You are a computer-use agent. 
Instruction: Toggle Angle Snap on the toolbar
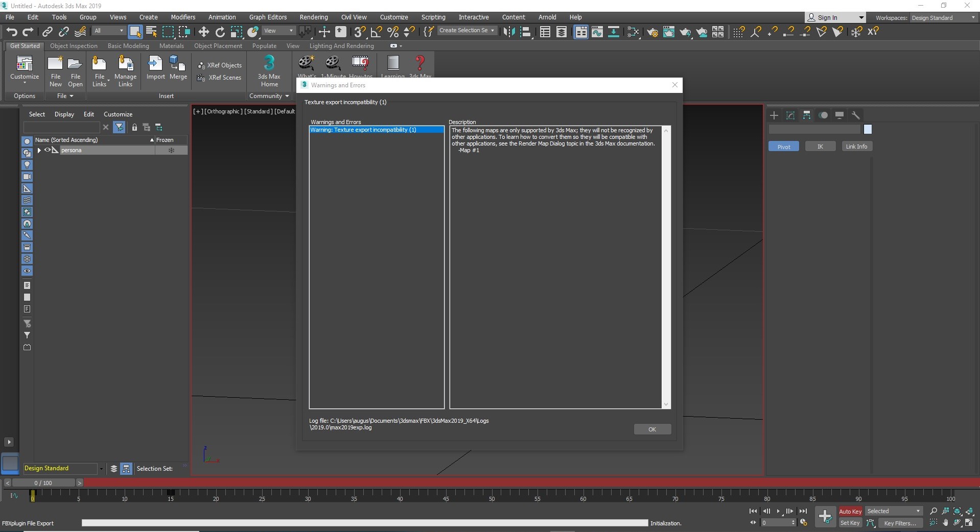click(376, 32)
